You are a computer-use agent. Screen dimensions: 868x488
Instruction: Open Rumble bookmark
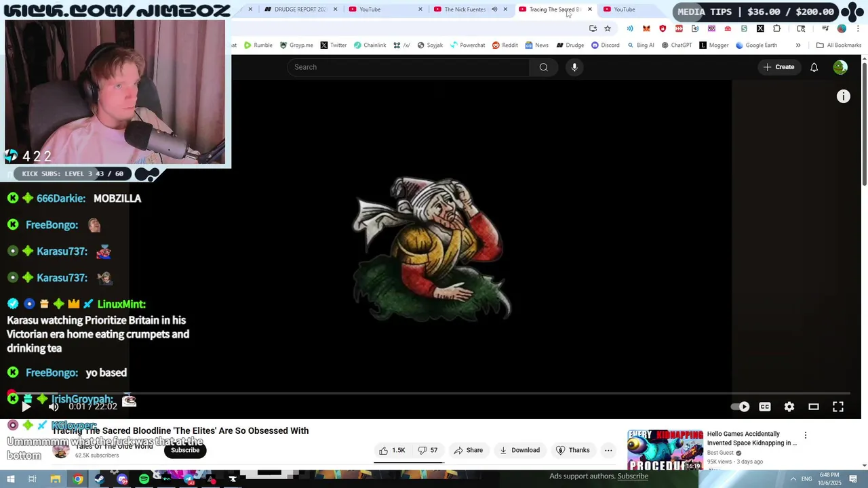point(258,45)
